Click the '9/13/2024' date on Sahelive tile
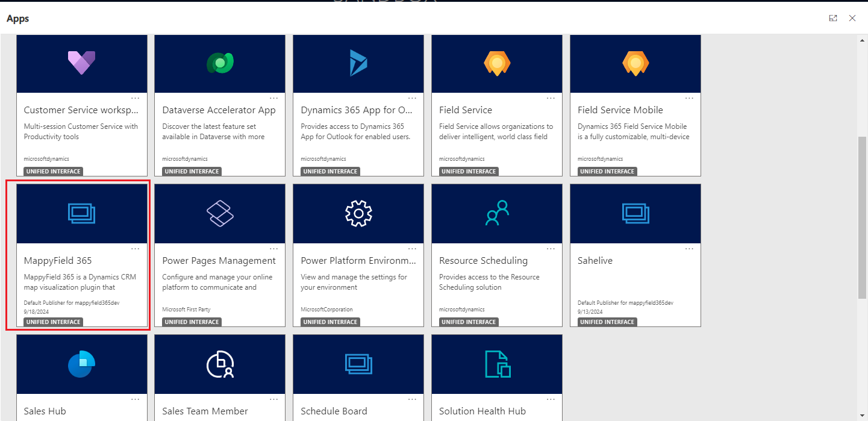Screen dimensions: 868x421 click(590, 311)
